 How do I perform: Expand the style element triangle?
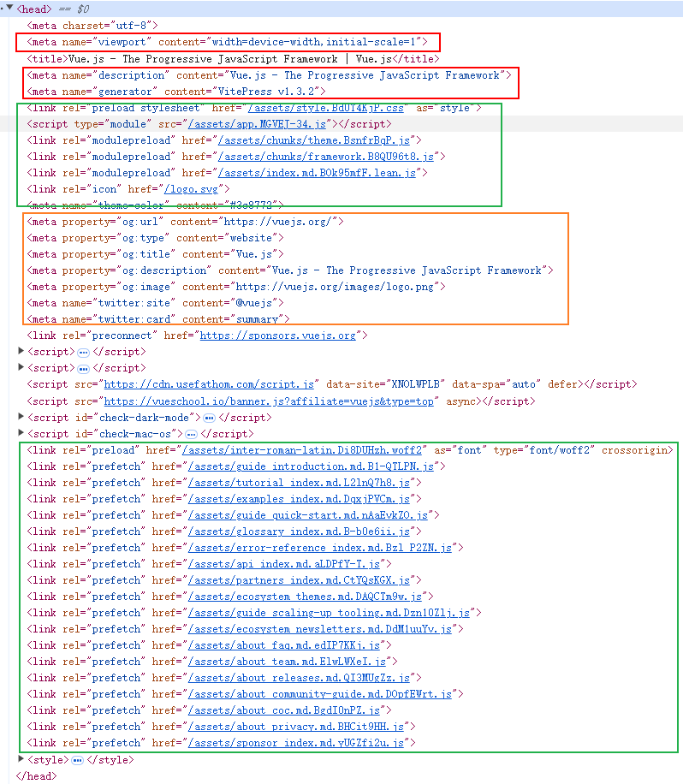pos(21,759)
